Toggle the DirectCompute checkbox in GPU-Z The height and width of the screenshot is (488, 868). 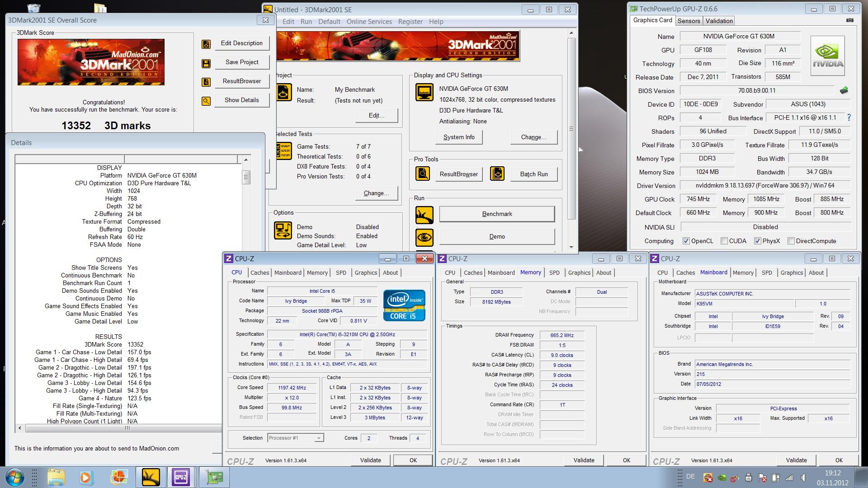tap(791, 241)
